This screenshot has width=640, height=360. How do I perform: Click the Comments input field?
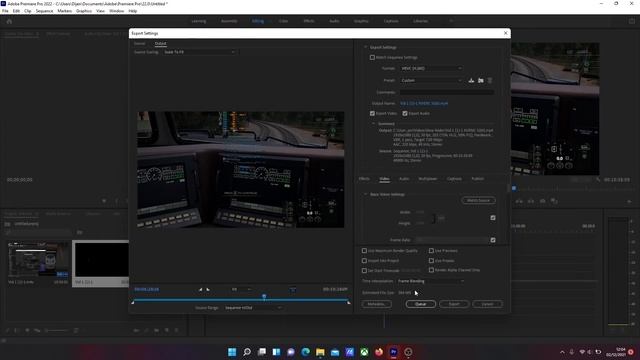447,92
